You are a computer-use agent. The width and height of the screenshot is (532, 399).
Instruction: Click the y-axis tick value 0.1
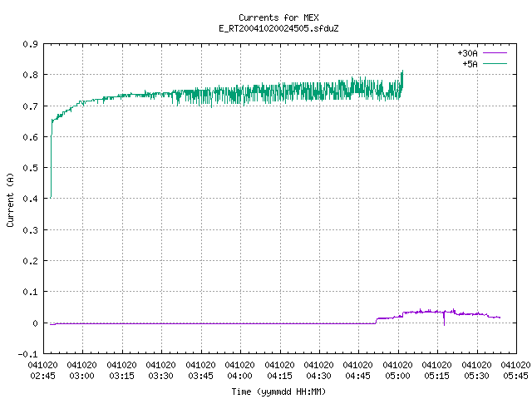click(x=31, y=292)
